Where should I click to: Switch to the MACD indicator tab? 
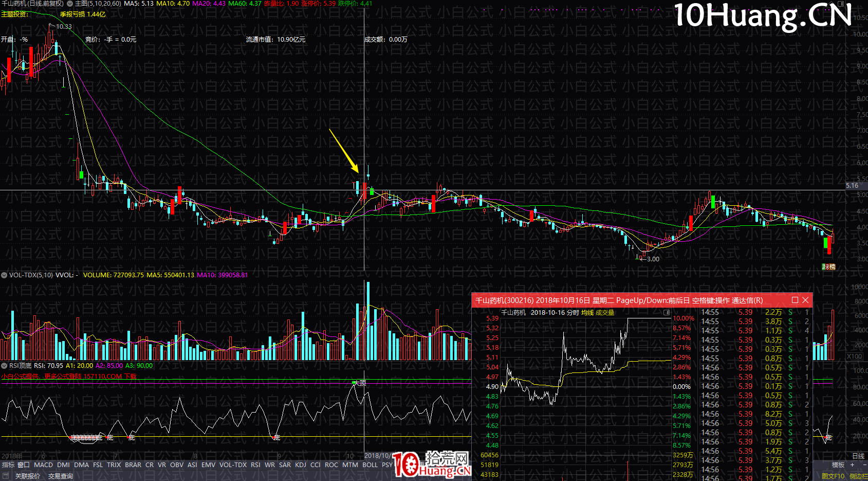coord(43,465)
